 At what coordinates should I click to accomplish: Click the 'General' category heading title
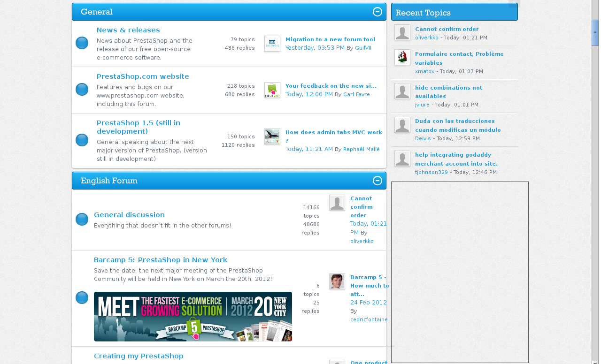(x=97, y=12)
